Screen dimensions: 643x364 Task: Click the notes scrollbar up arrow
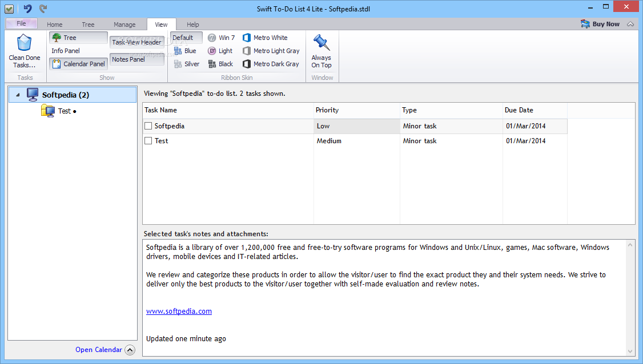point(630,245)
